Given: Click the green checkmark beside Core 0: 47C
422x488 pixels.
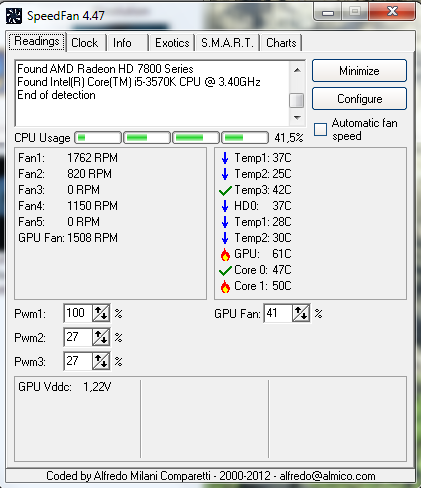Looking at the screenshot, I should (225, 270).
